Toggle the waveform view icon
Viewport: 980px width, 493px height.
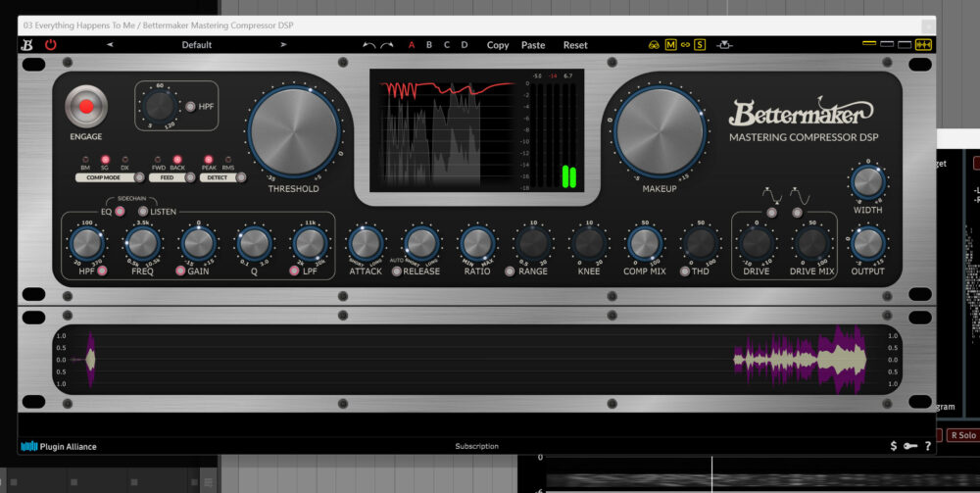coord(923,45)
